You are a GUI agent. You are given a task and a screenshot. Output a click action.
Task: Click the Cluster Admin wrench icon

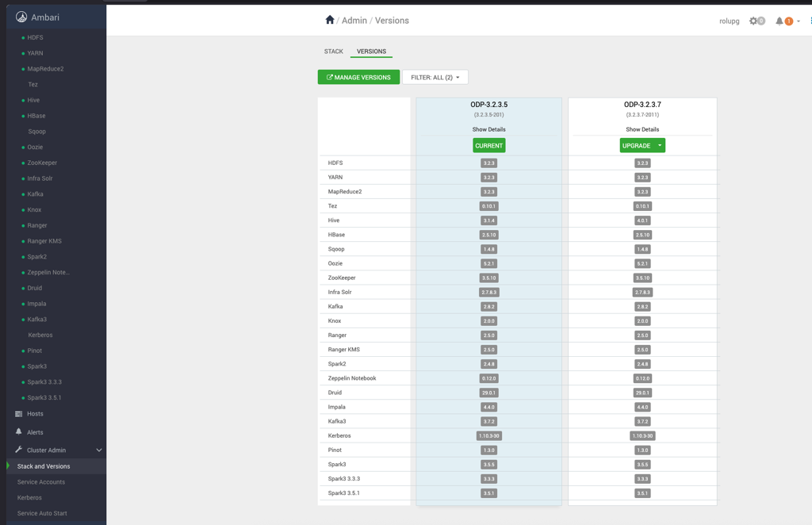click(19, 450)
